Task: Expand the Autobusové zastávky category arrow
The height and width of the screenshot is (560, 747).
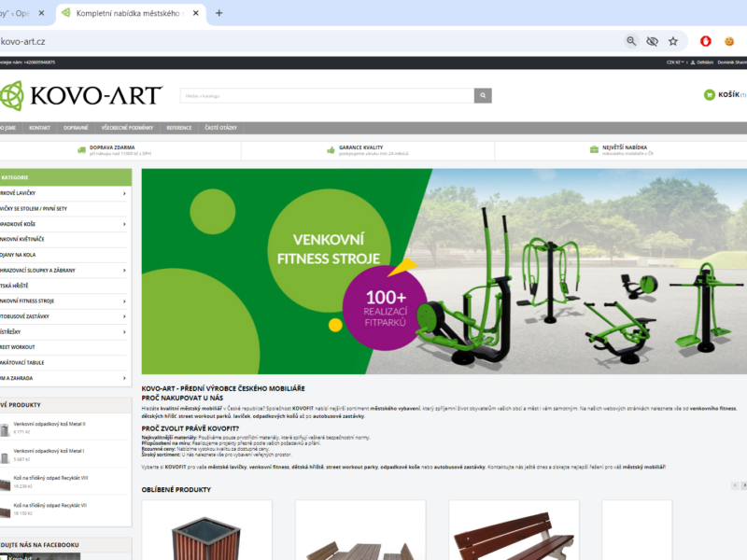Action: pos(124,316)
